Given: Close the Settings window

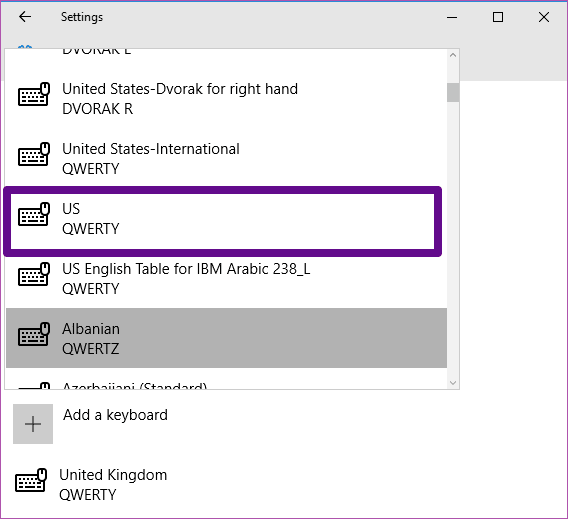Looking at the screenshot, I should click(x=544, y=17).
